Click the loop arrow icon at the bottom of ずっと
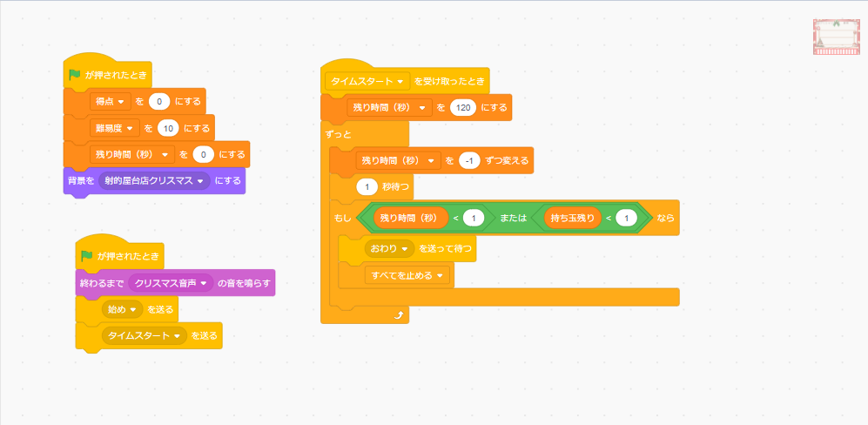The height and width of the screenshot is (425, 868). (x=400, y=315)
